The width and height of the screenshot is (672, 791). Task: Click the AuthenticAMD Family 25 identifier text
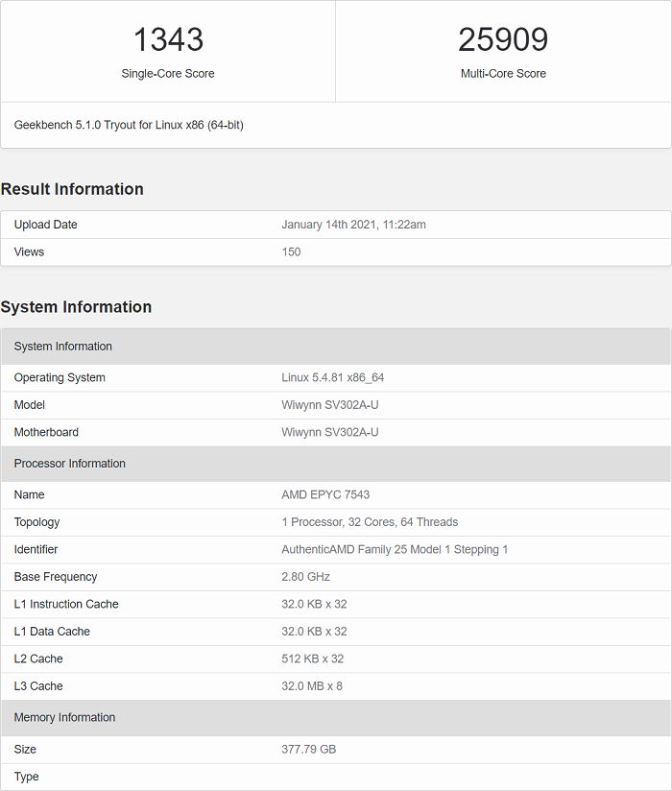click(395, 549)
